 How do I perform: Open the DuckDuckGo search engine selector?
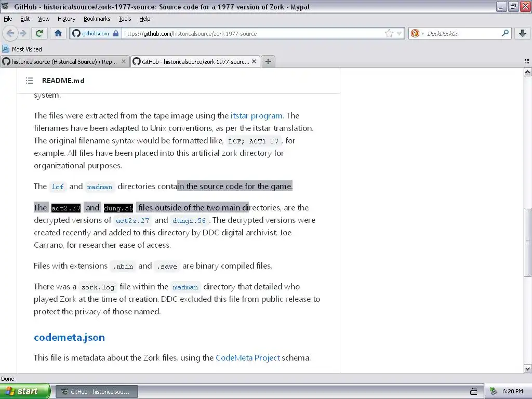(417, 33)
